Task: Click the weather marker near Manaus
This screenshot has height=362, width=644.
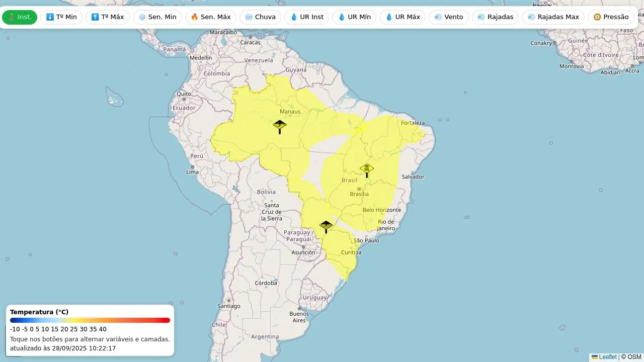Action: [280, 126]
